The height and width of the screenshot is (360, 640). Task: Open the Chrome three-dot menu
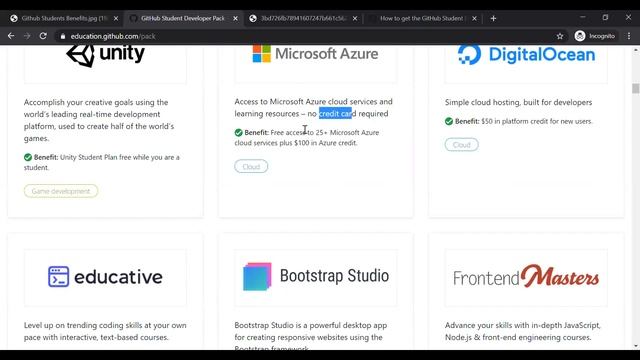pyautogui.click(x=629, y=36)
